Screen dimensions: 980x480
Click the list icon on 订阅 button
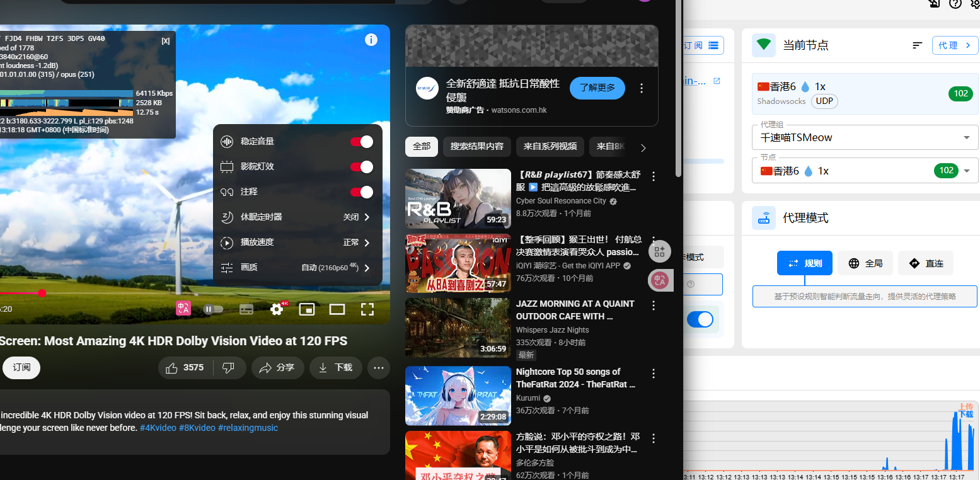click(x=713, y=45)
